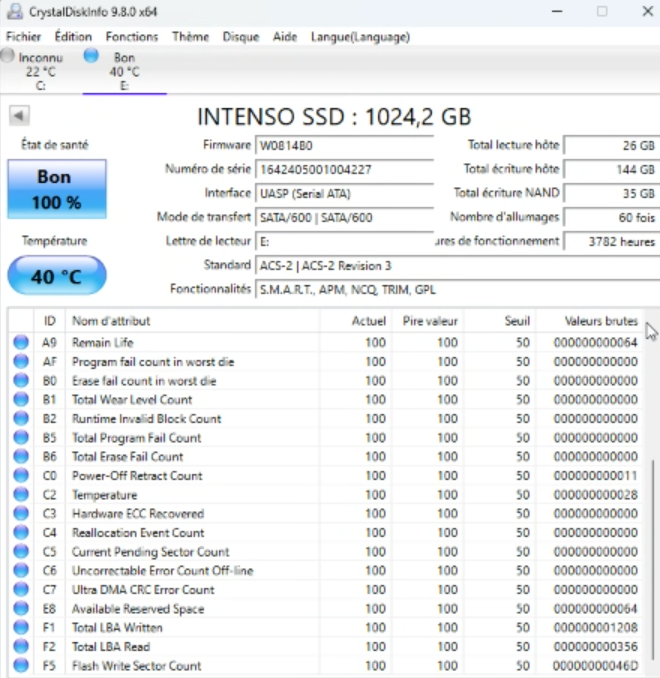This screenshot has height=678, width=660.
Task: Click the previous disk arrow button
Action: click(18, 116)
